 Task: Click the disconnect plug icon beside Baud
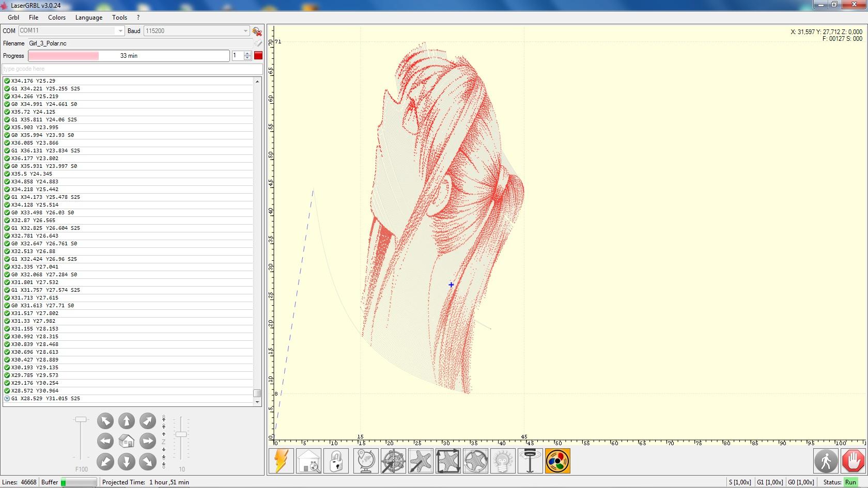(257, 31)
